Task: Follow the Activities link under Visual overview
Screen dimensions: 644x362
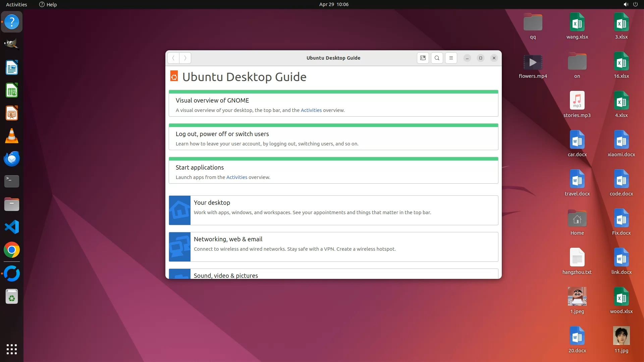Action: coord(311,110)
